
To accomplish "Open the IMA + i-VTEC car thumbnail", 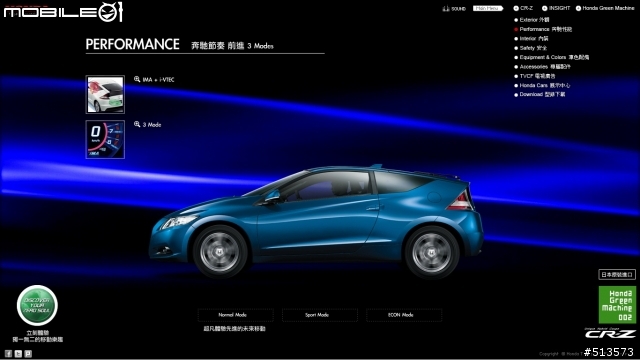I will pos(105,94).
